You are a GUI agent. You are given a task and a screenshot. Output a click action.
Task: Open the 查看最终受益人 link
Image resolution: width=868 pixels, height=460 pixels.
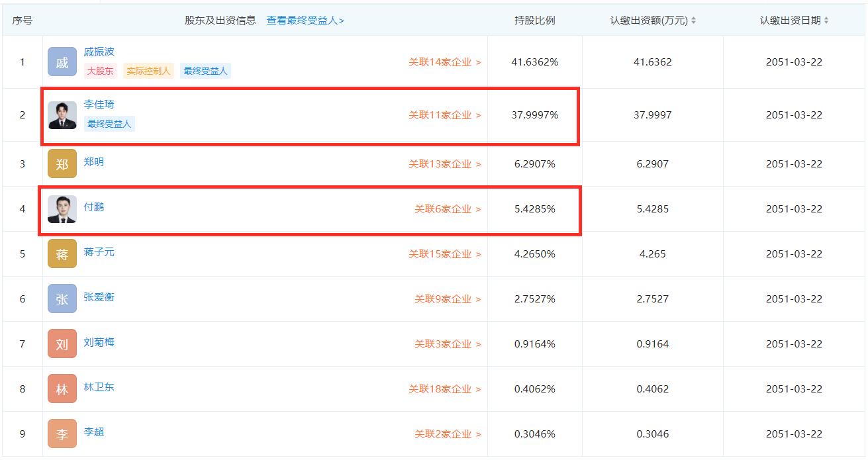[303, 21]
